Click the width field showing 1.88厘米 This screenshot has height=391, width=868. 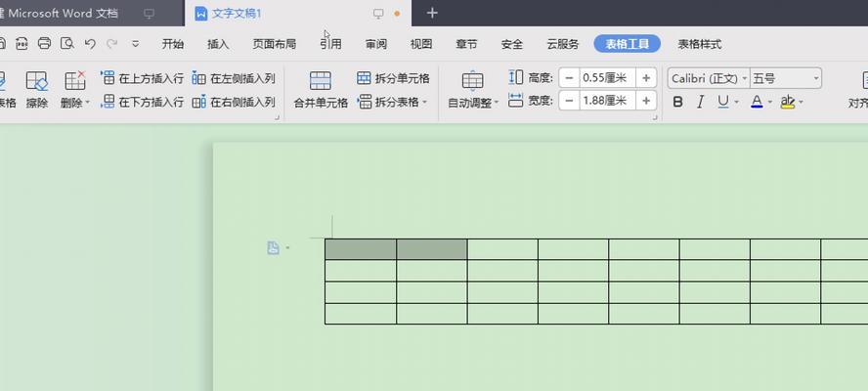tap(608, 101)
